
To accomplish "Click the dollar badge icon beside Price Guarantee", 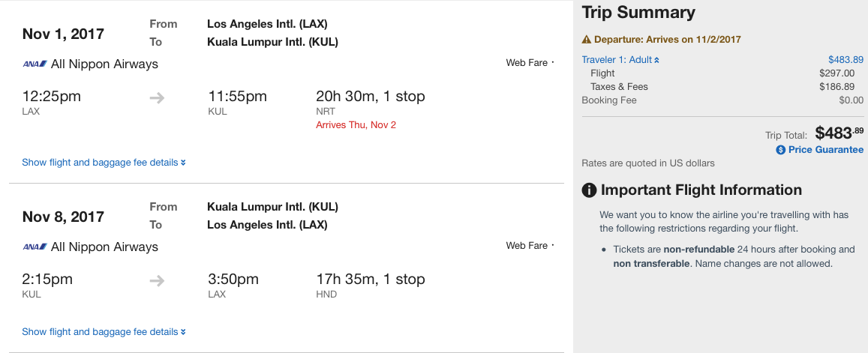I will click(781, 150).
